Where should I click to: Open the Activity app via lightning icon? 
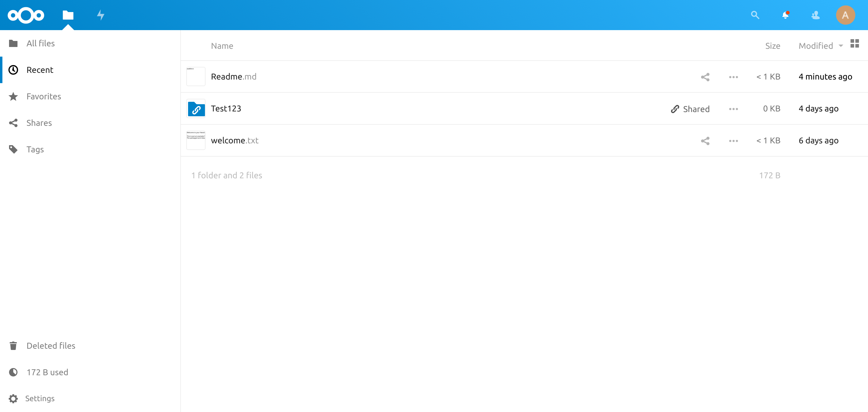(100, 15)
